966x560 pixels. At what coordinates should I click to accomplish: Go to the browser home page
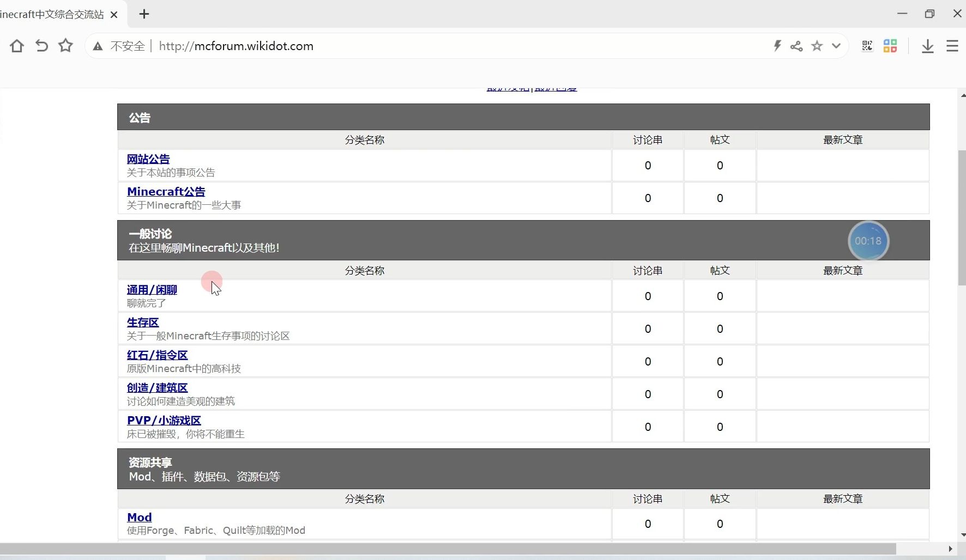[17, 46]
